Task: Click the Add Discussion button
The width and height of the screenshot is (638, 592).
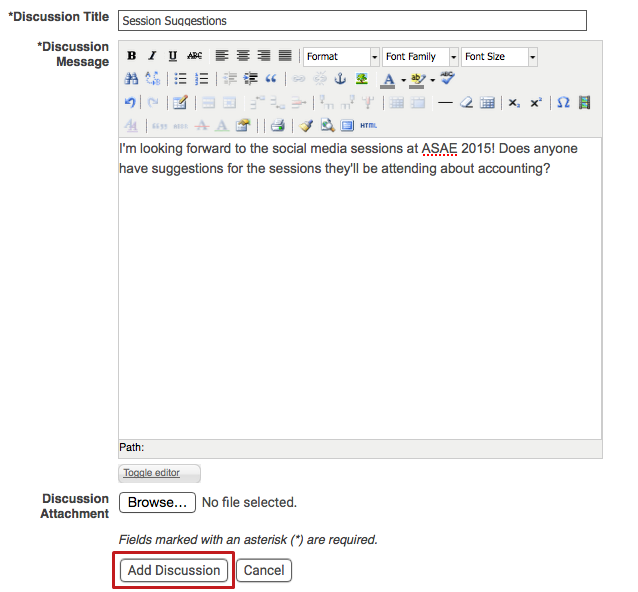Action: pos(174,570)
